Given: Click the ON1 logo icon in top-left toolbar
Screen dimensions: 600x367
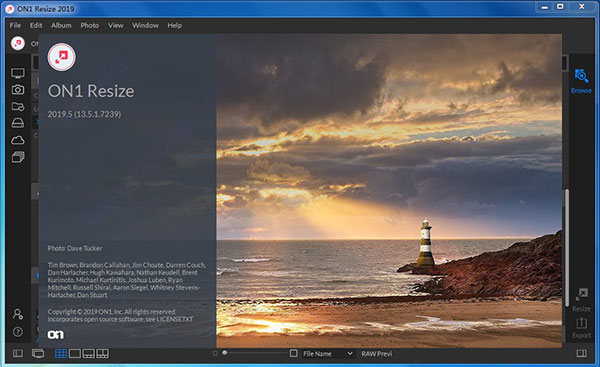Looking at the screenshot, I should (x=18, y=43).
